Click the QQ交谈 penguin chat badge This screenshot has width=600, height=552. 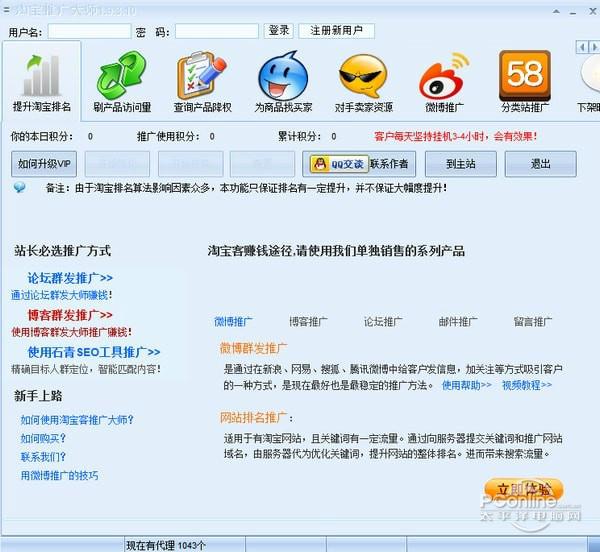pos(339,164)
